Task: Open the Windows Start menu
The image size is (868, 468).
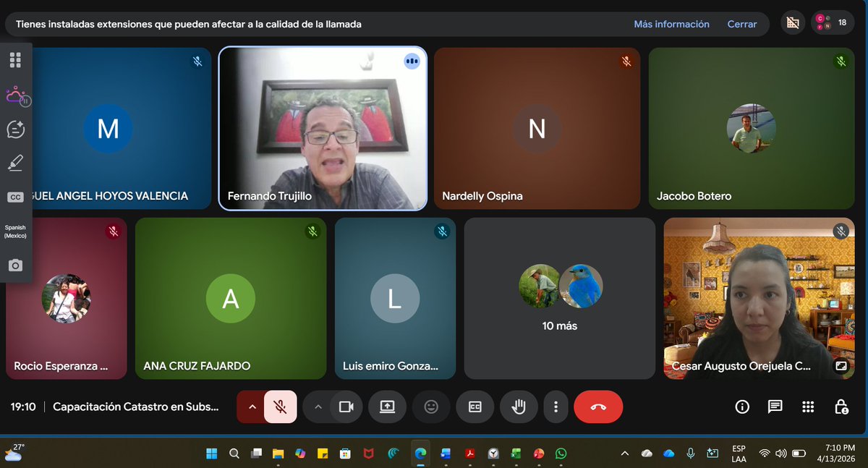Action: click(212, 454)
